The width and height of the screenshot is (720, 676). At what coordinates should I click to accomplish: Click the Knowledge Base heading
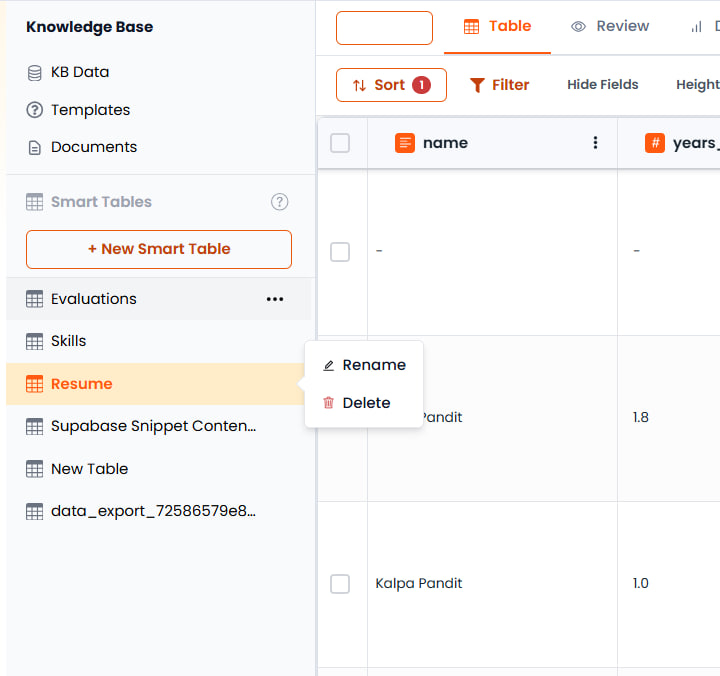click(x=90, y=27)
